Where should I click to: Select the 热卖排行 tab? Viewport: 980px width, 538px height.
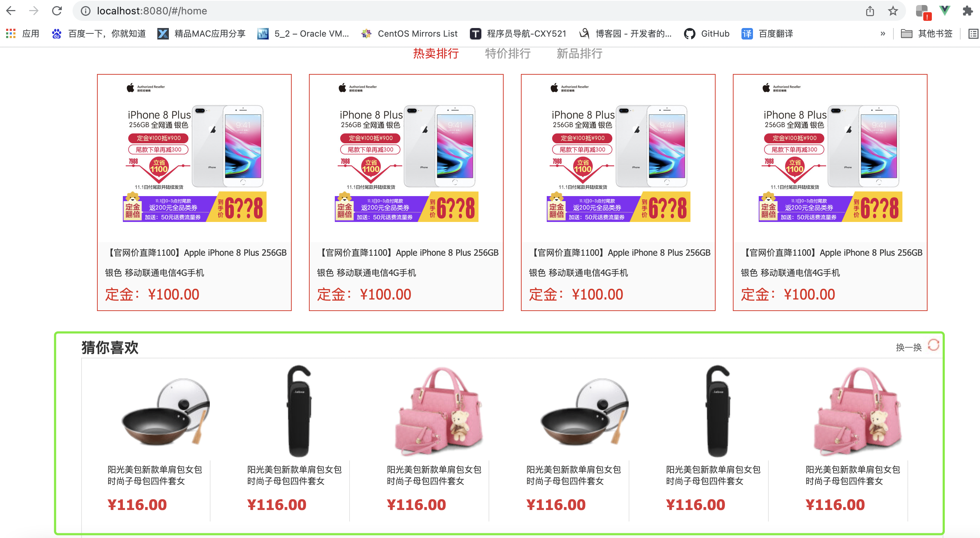click(x=436, y=54)
